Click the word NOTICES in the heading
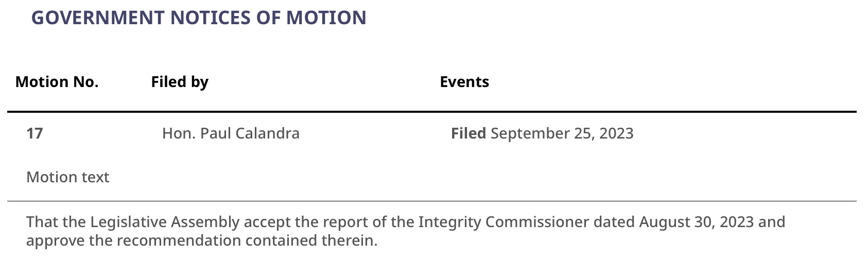This screenshot has width=868, height=275. pyautogui.click(x=209, y=18)
